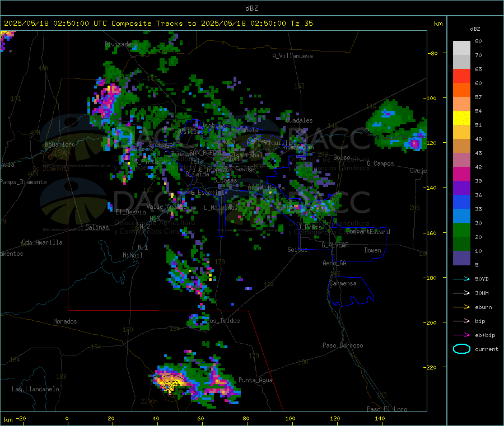504x426 pixels.
Task: Select the 42 dBZ magenta color swatch
Action: point(461,174)
